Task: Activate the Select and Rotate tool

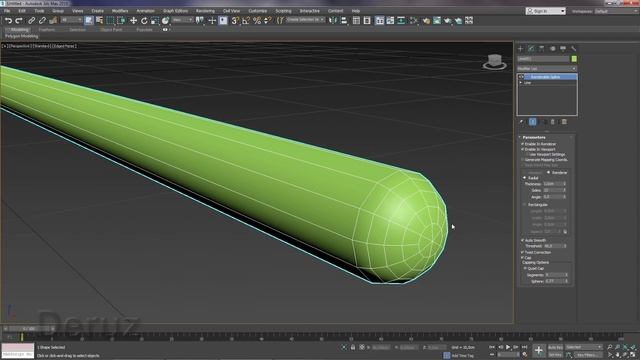Action: click(x=144, y=20)
